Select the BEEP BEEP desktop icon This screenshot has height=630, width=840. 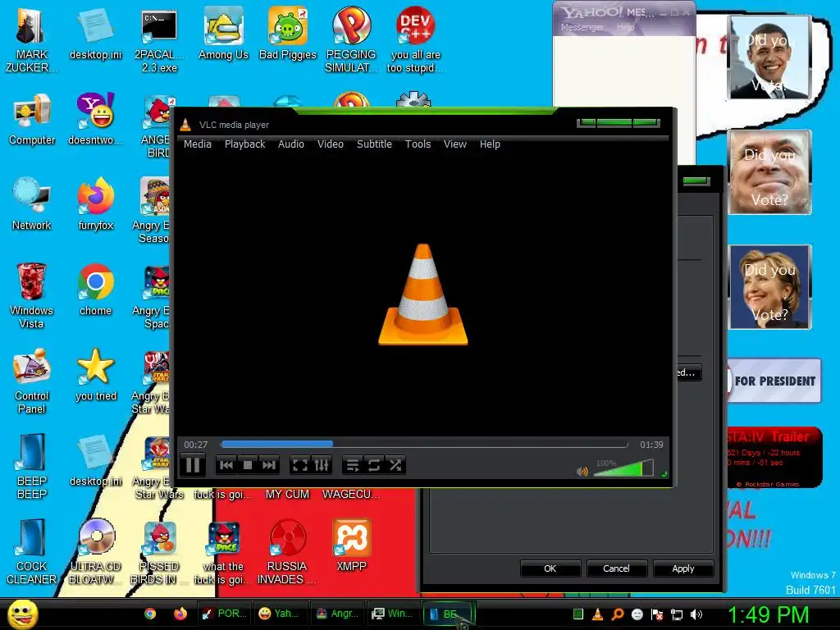[x=32, y=467]
